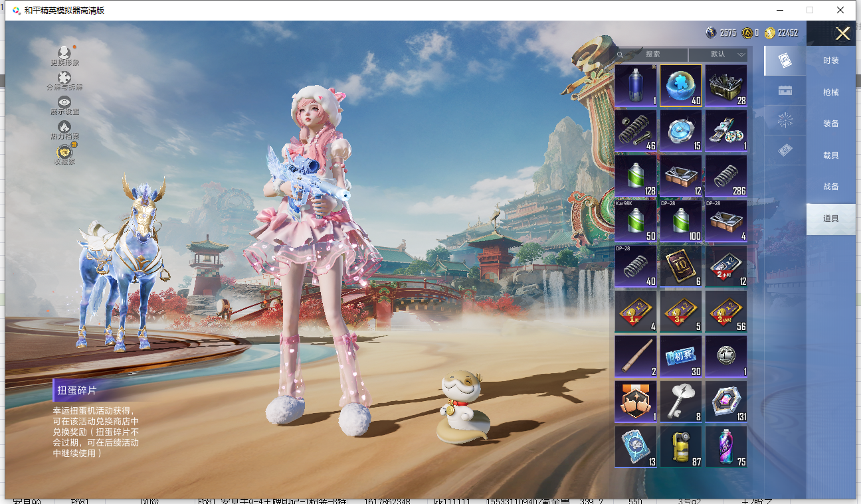Select the fireworks sub-category icon
Image resolution: width=861 pixels, height=504 pixels.
coord(785,121)
